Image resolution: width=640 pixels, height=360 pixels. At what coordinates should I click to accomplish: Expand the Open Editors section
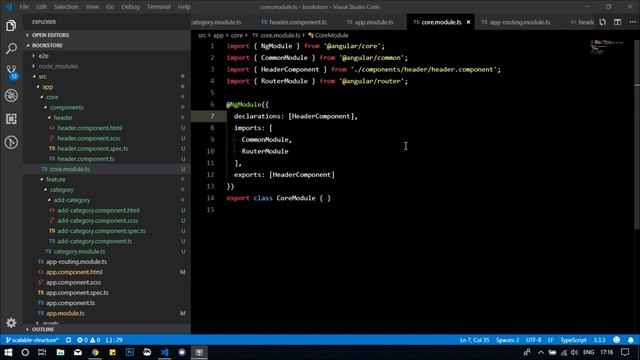click(x=50, y=35)
